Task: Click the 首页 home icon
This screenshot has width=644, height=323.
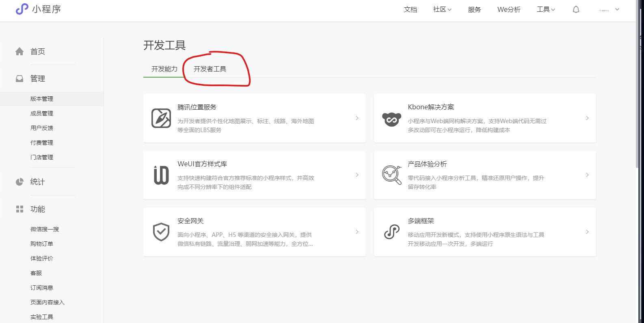Action: click(x=19, y=52)
